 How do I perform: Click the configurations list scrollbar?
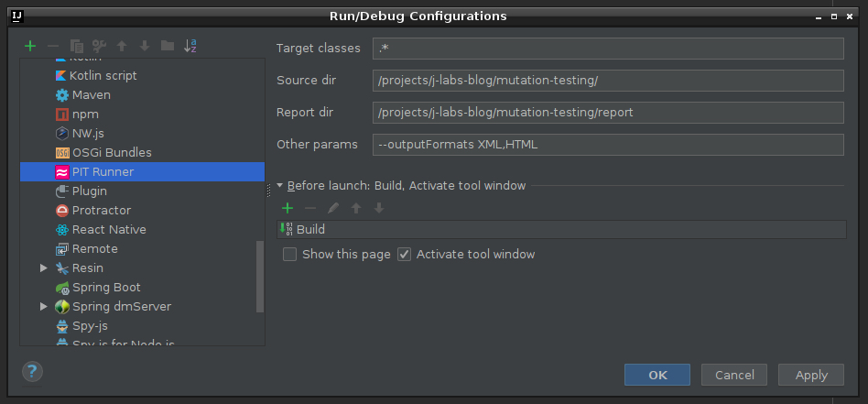pyautogui.click(x=260, y=277)
